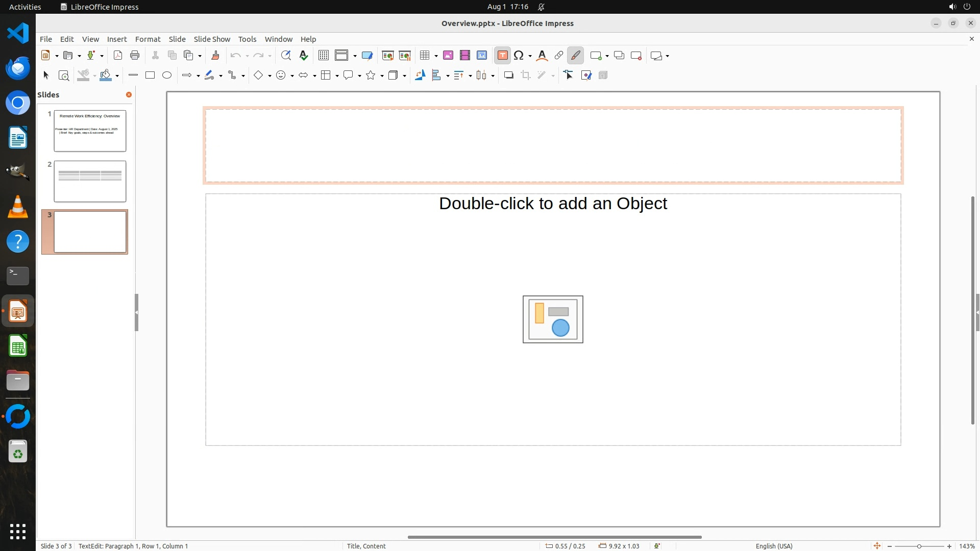Click the Insert Hyperlink icon

[559, 56]
